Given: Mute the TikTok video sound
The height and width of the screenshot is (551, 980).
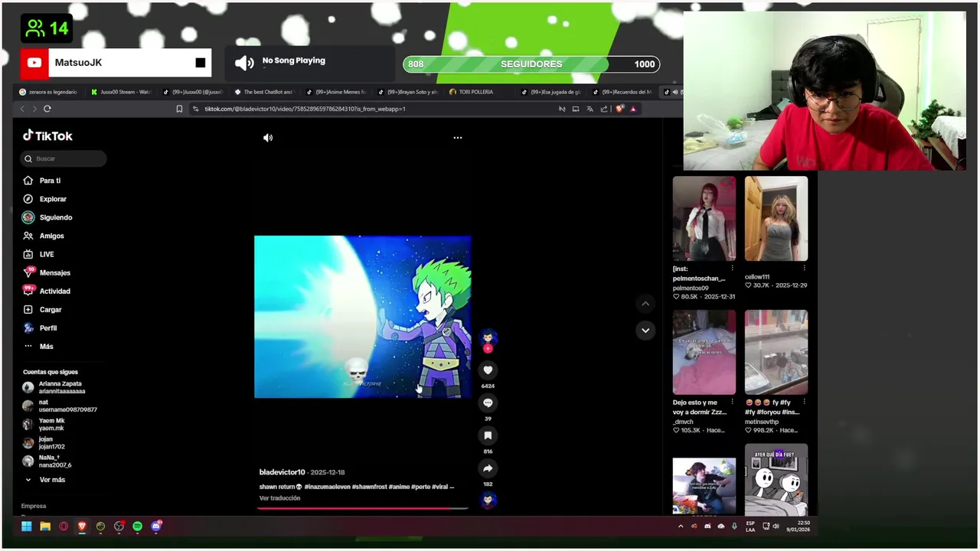Looking at the screenshot, I should [x=268, y=138].
